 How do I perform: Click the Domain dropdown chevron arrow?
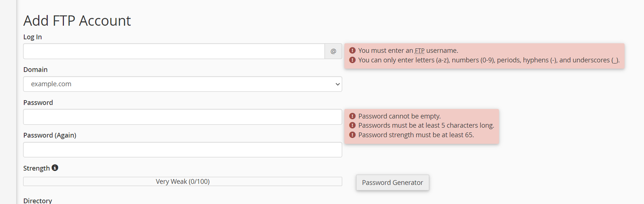(338, 84)
